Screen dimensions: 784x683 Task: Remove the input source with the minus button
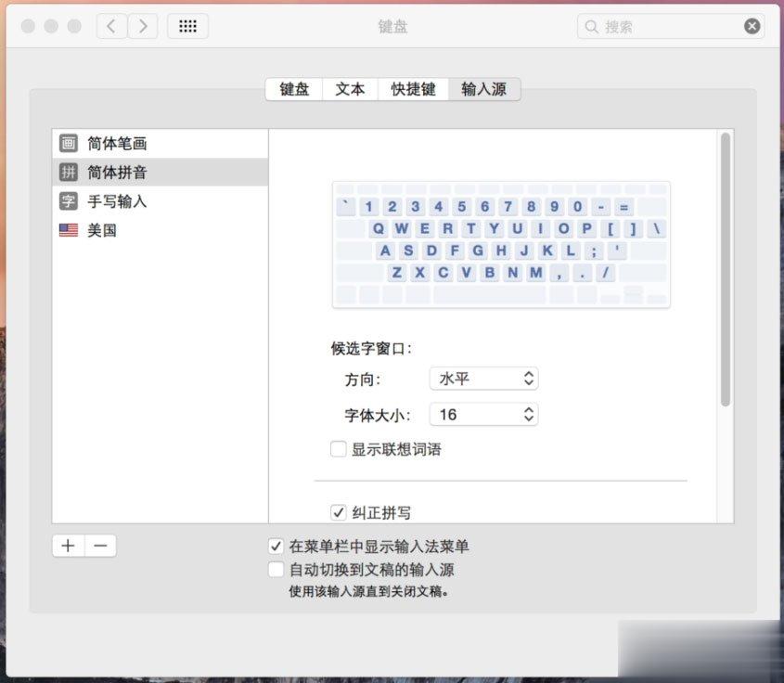pos(100,546)
